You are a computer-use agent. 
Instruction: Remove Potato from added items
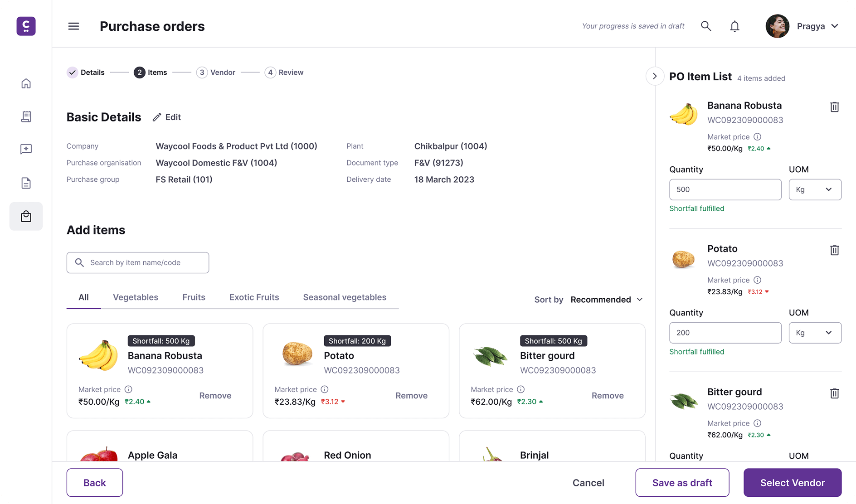point(411,396)
